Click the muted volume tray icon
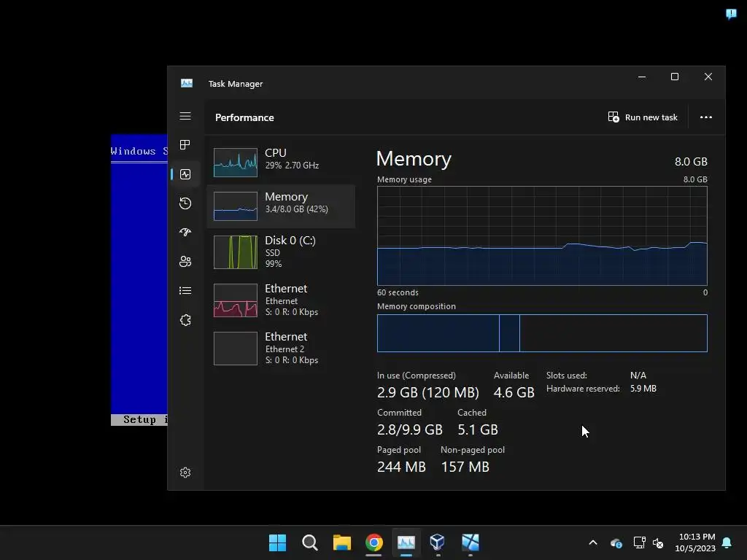This screenshot has width=747, height=560. pos(658,542)
